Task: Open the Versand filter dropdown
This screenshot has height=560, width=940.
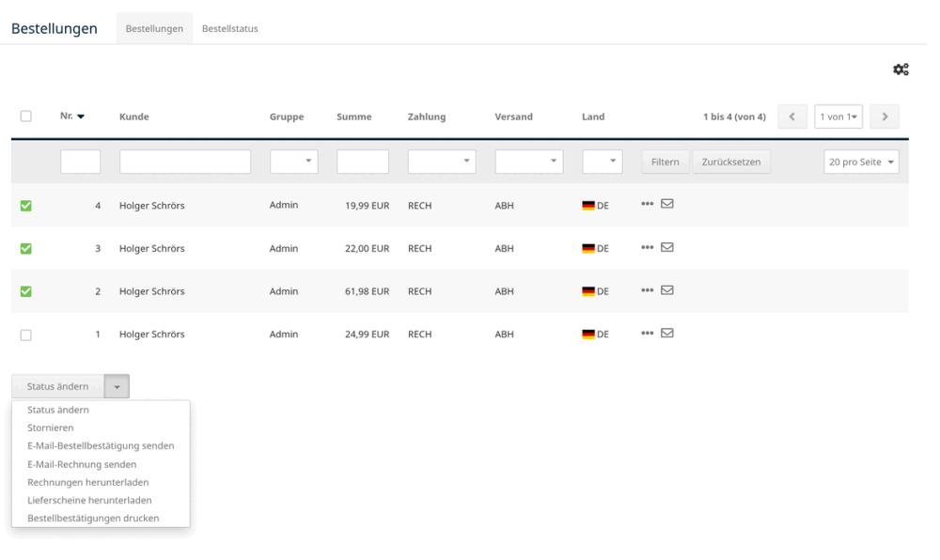Action: [528, 162]
